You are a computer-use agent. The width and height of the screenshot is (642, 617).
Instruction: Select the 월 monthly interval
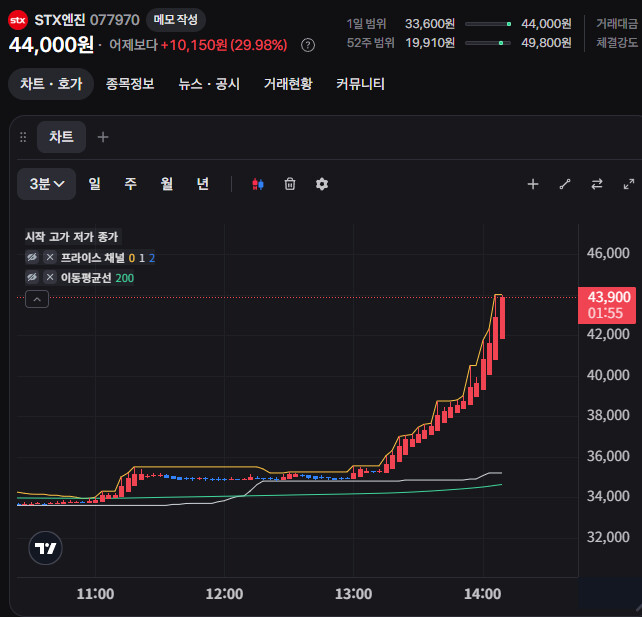click(167, 184)
